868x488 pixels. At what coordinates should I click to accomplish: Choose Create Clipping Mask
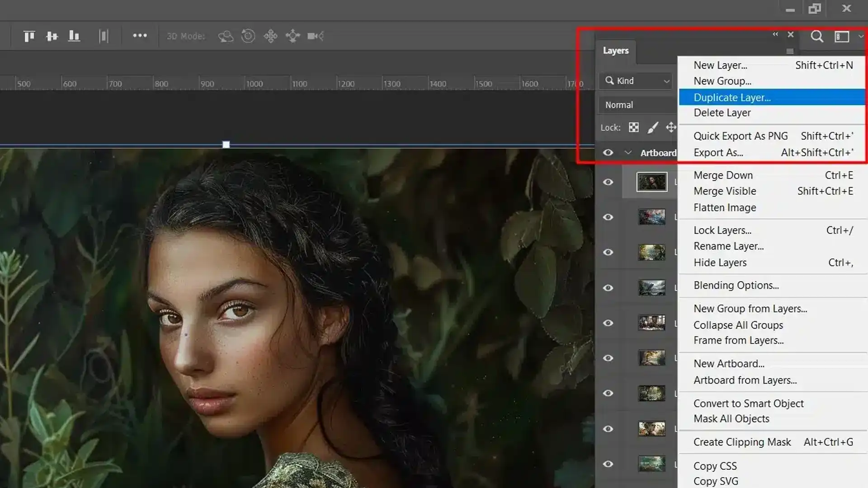(x=773, y=442)
